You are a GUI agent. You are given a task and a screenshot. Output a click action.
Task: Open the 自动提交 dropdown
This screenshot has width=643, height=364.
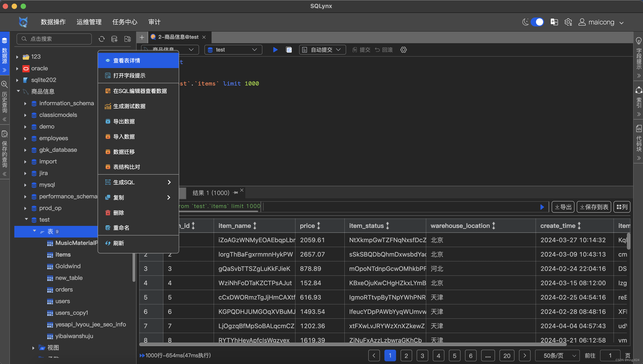[322, 50]
